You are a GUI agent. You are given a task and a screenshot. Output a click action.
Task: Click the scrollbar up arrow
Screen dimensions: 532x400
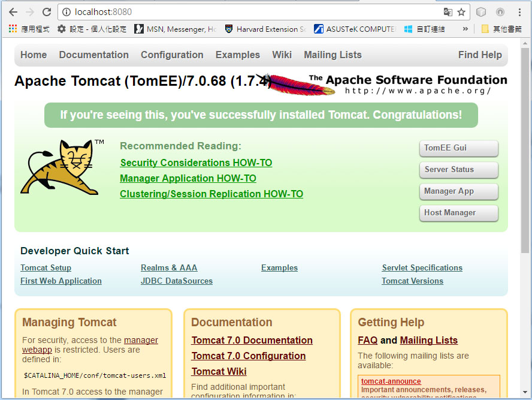click(525, 43)
